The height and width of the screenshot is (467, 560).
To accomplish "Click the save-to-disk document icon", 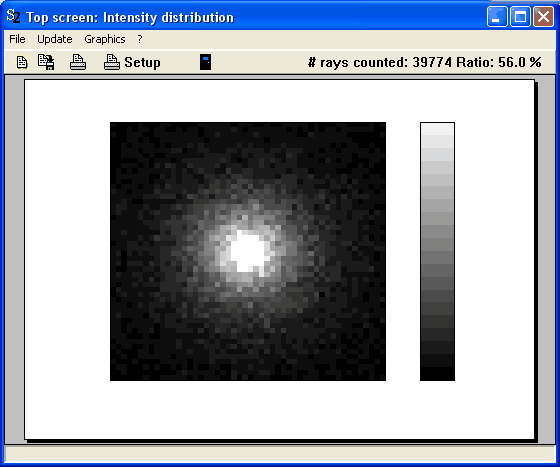I will 46,62.
